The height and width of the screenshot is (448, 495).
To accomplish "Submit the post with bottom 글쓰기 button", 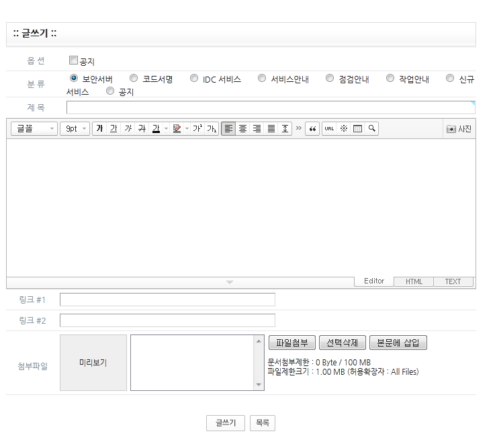I will click(x=225, y=423).
